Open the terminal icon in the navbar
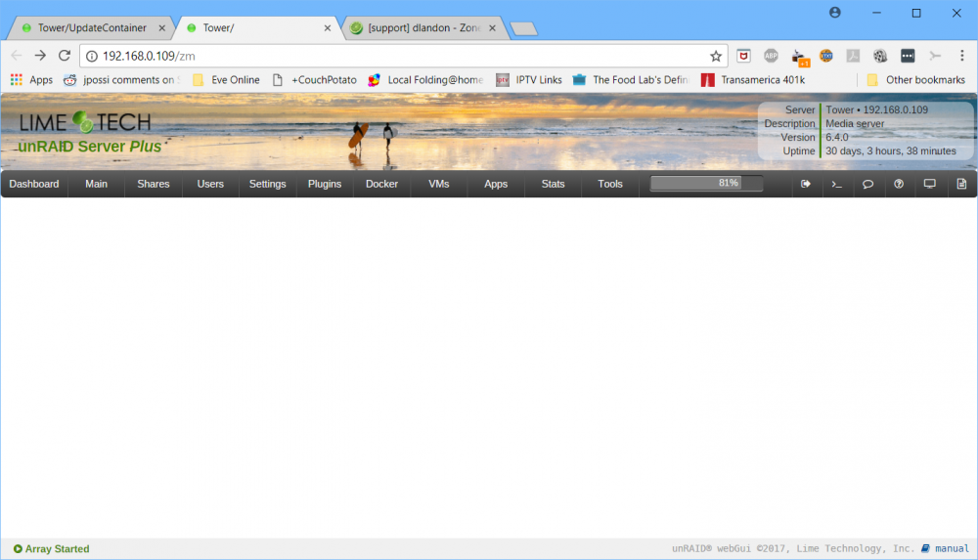The width and height of the screenshot is (978, 560). click(837, 184)
